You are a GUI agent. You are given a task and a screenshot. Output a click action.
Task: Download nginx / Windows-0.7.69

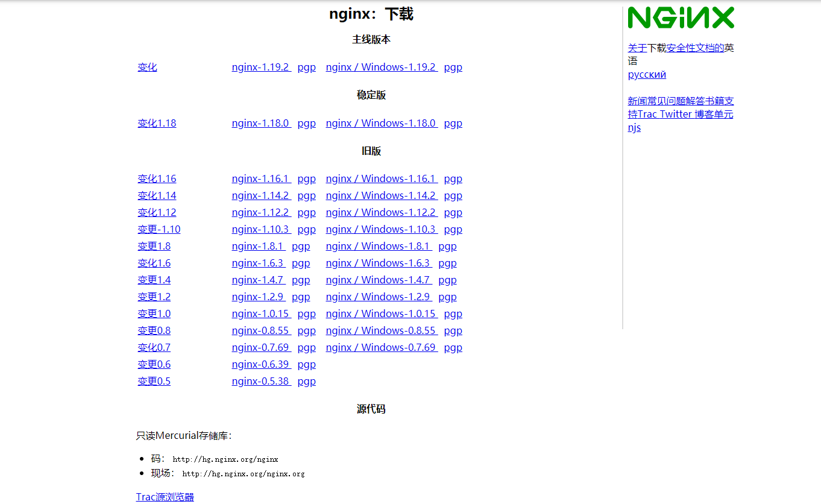click(x=382, y=347)
